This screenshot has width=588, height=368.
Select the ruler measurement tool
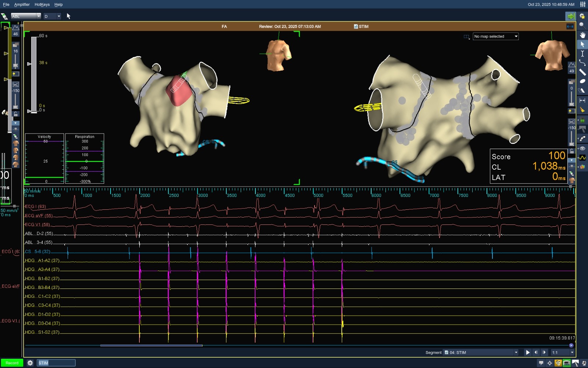click(582, 72)
